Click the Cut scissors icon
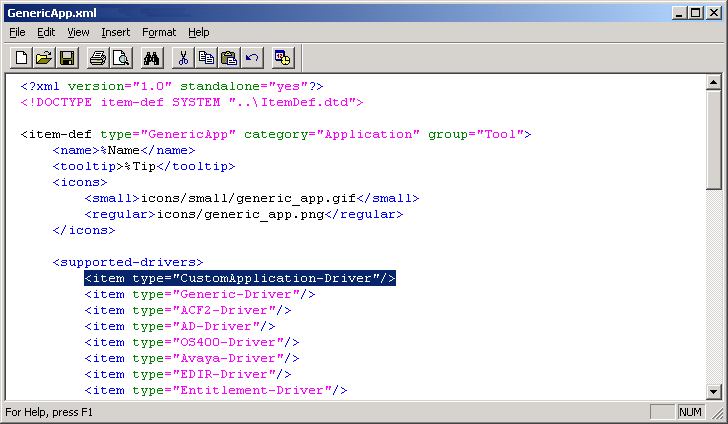Viewport: 728px width, 424px height. pos(183,58)
